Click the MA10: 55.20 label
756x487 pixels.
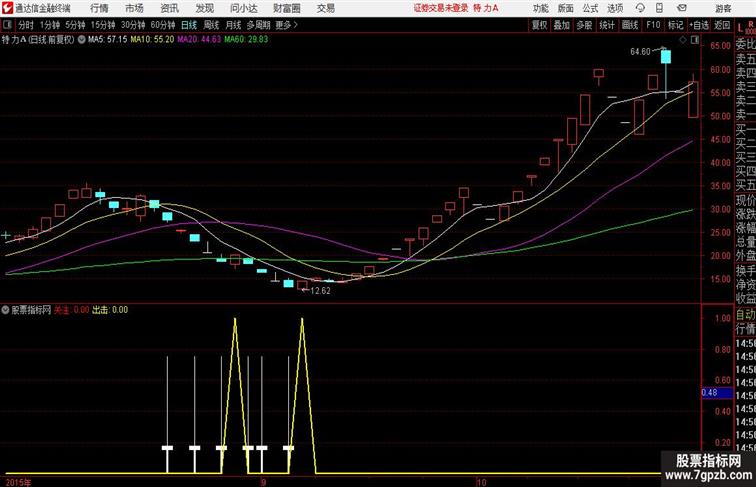[152, 40]
